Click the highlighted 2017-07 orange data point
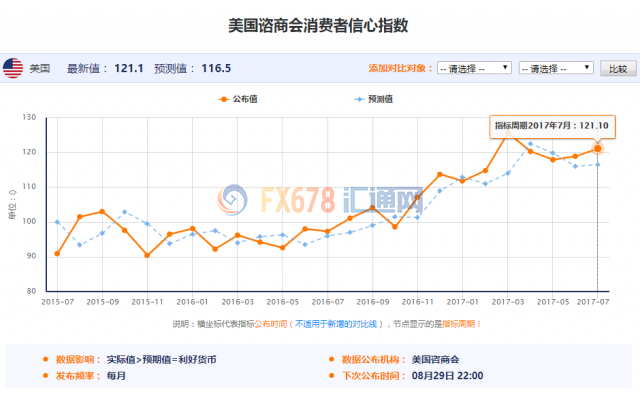Image resolution: width=640 pixels, height=400 pixels. 598,149
